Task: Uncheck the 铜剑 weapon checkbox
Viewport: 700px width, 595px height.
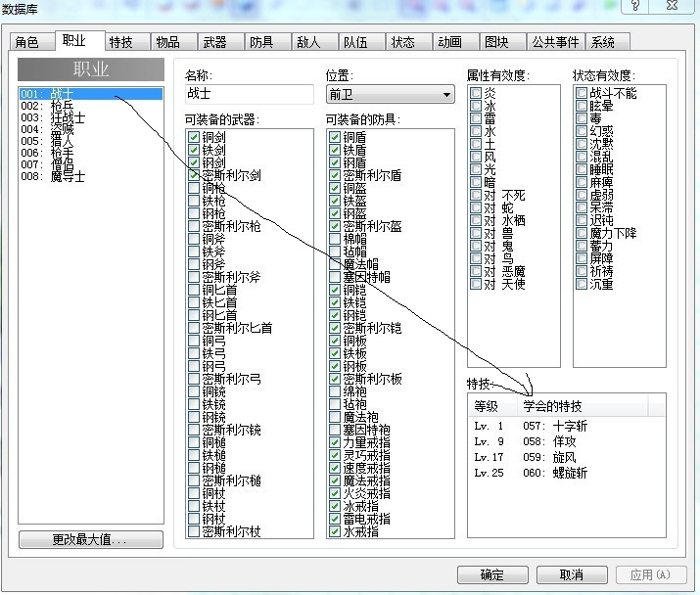Action: coord(194,137)
